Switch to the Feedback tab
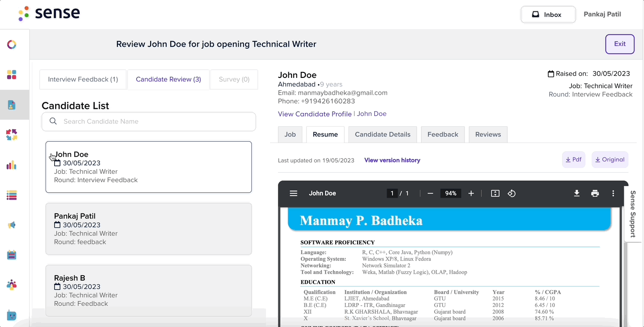This screenshot has width=644, height=327. 443,134
